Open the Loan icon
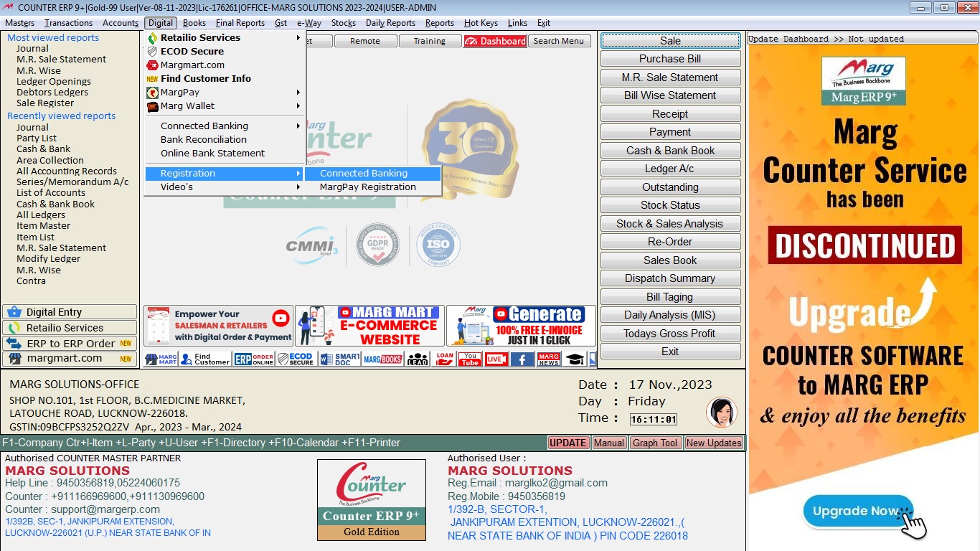 pos(444,359)
